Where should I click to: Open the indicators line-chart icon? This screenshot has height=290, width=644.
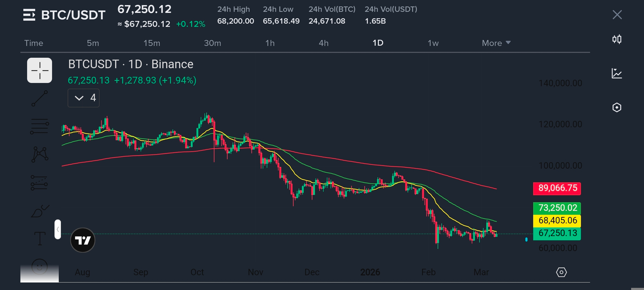(x=617, y=73)
